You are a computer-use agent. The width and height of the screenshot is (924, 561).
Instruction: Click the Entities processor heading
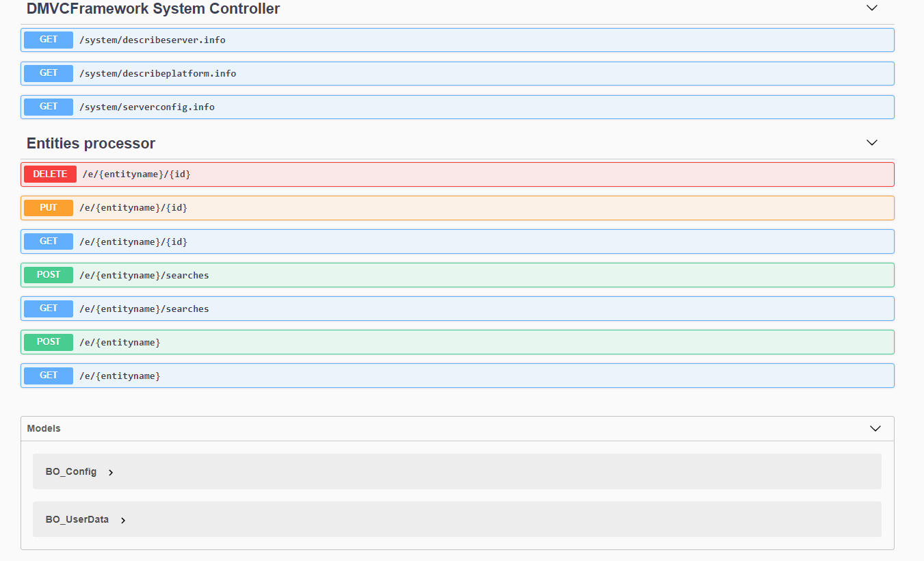coord(91,143)
